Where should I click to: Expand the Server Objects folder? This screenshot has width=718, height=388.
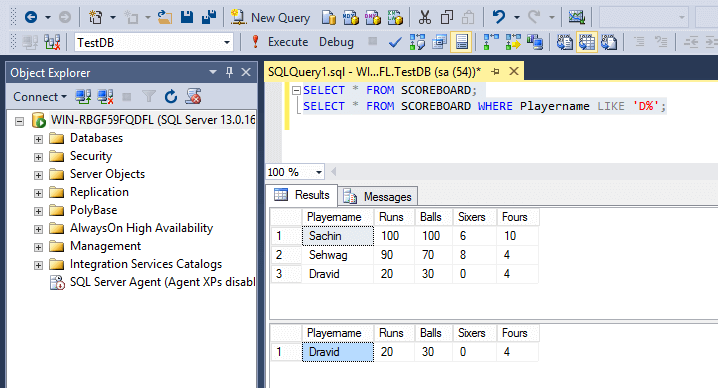[38, 175]
